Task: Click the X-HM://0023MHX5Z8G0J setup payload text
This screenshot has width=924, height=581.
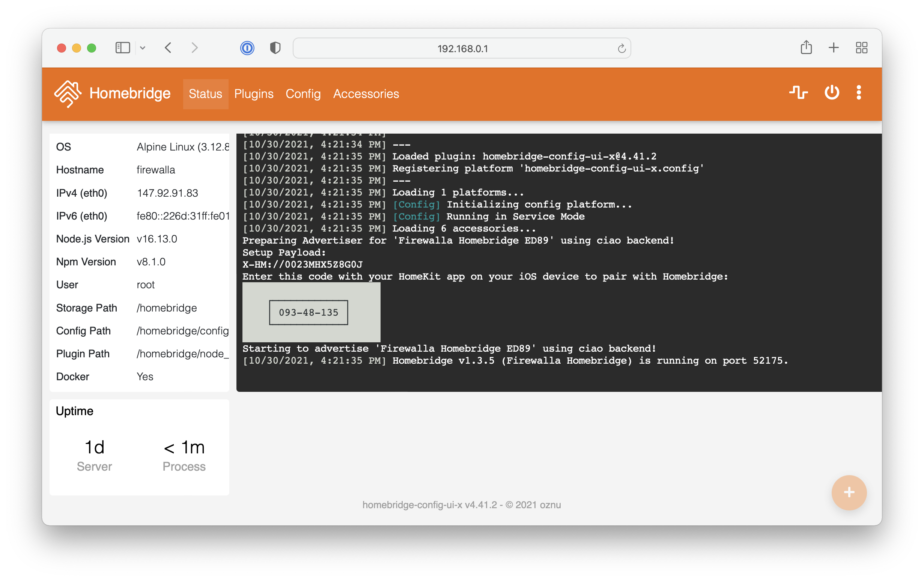Action: pyautogui.click(x=302, y=264)
